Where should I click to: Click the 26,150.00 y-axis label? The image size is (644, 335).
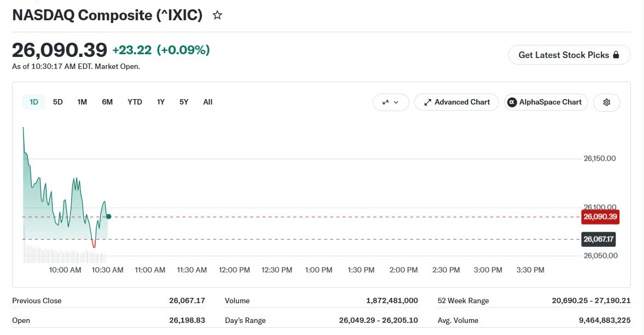[x=600, y=158]
